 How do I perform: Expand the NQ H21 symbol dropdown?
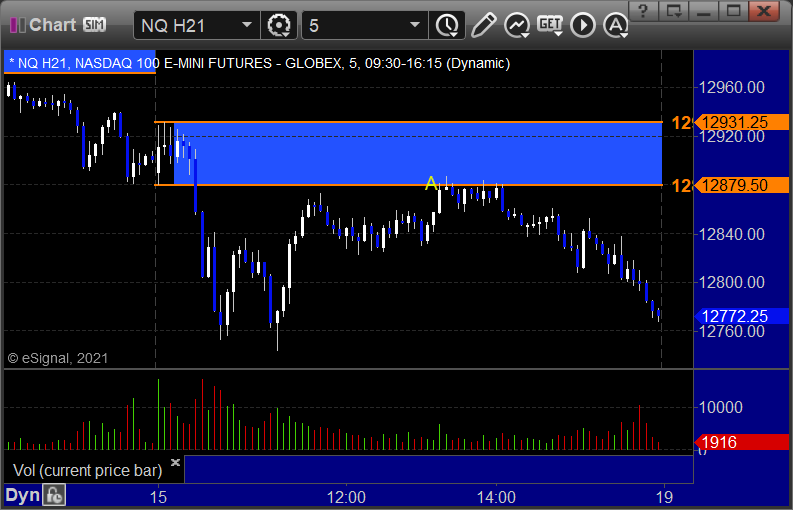pos(247,25)
